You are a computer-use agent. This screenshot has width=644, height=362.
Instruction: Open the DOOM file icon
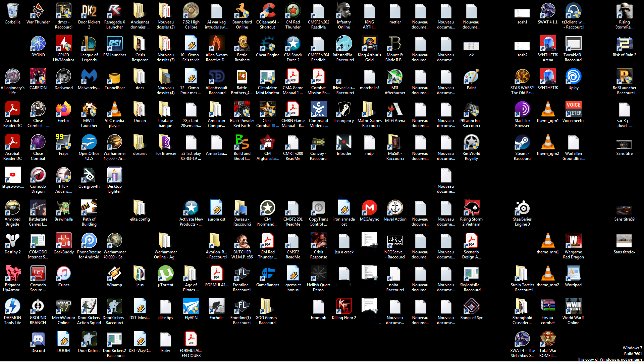pos(63,342)
